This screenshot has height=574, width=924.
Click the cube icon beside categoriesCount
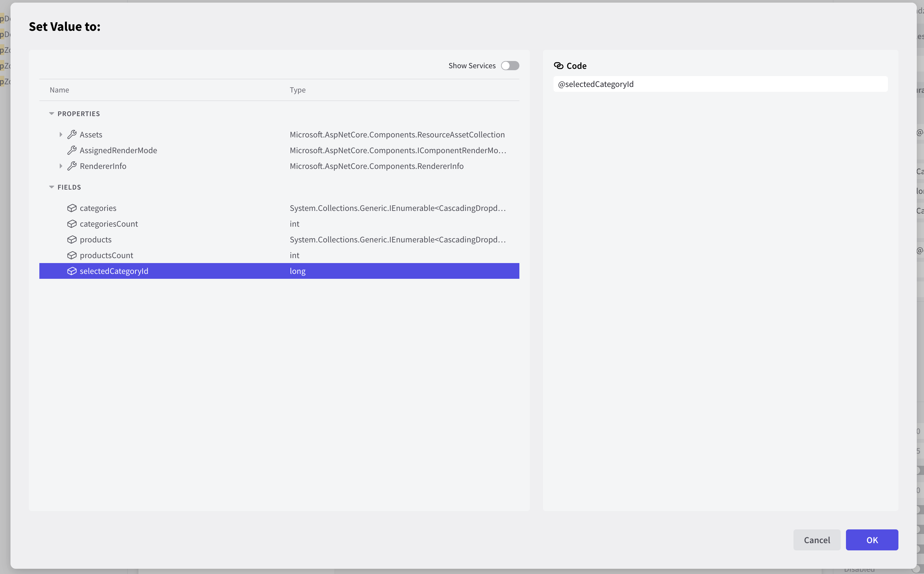click(x=72, y=224)
